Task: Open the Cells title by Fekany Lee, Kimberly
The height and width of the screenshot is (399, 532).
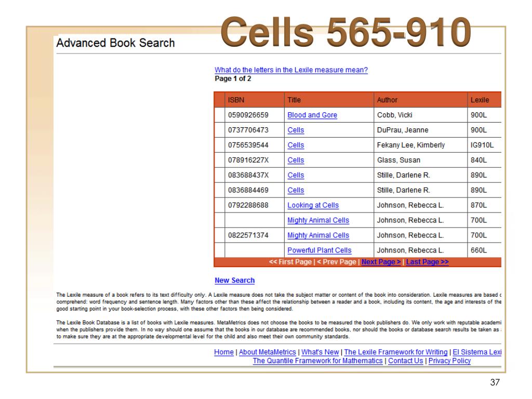Action: (x=296, y=145)
